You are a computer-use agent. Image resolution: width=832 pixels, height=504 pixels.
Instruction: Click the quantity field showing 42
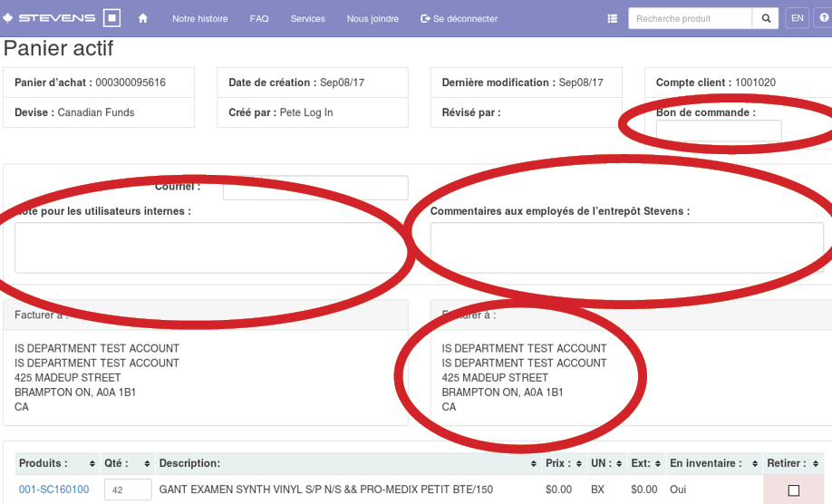[128, 489]
